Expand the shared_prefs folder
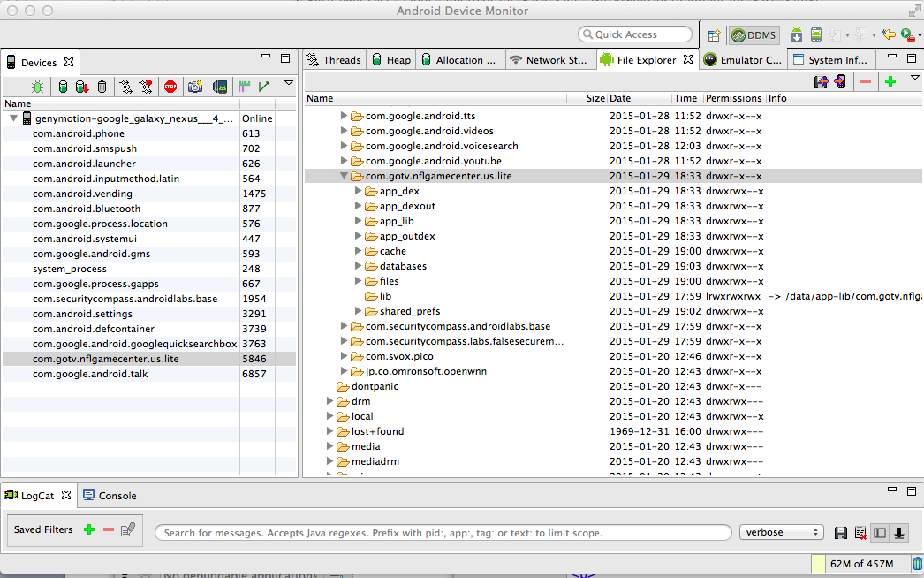 358,311
